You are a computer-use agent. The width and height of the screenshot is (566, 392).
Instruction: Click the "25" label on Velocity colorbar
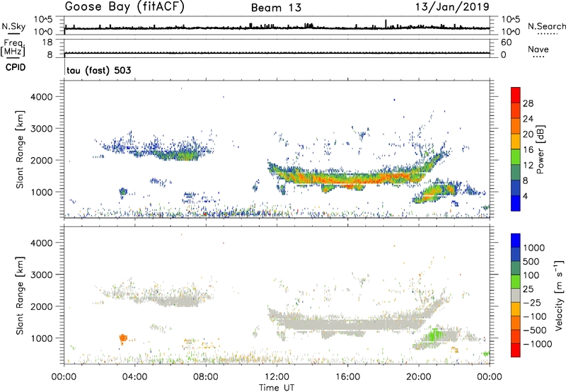[x=528, y=289]
